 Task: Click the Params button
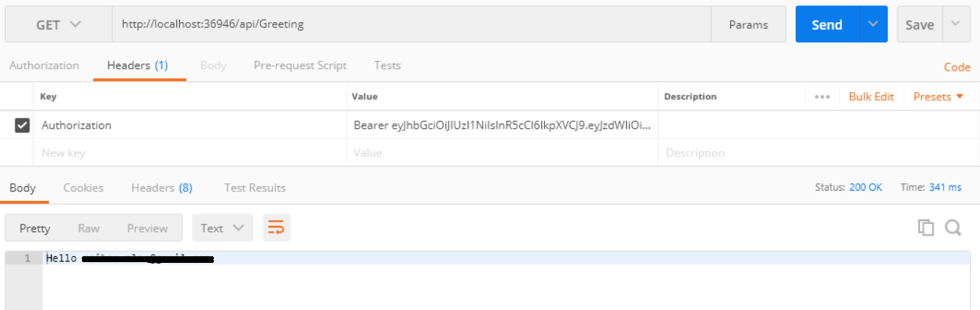point(748,25)
